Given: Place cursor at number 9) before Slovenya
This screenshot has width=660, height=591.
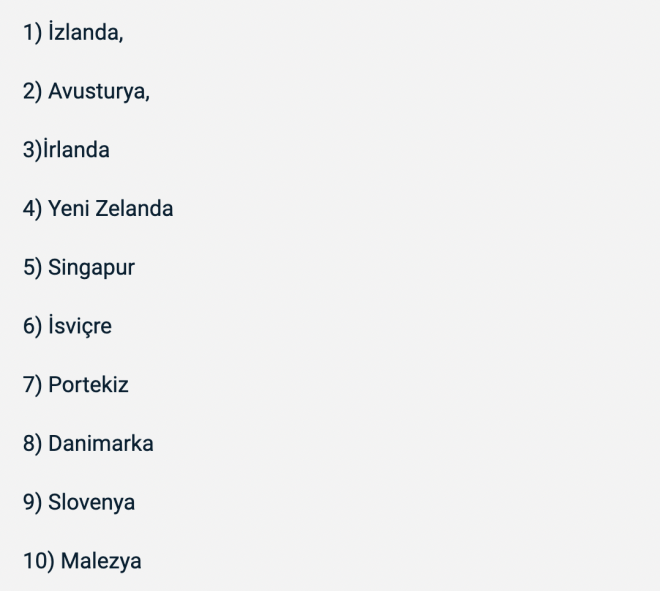Looking at the screenshot, I should click(x=33, y=502).
